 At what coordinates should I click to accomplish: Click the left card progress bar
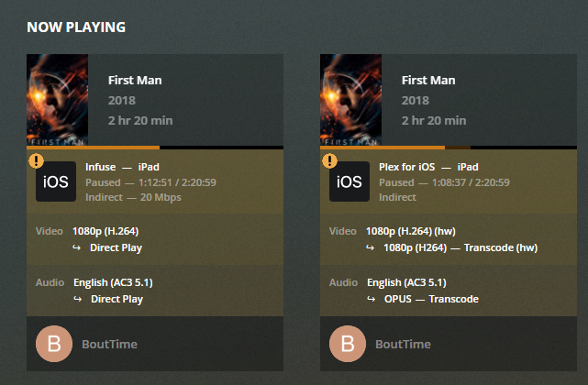coord(154,148)
